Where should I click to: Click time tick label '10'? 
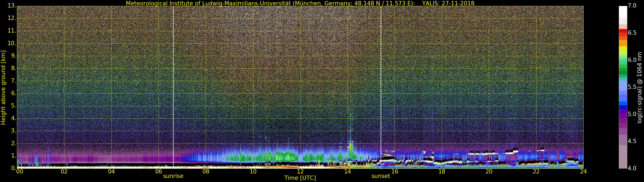click(253, 172)
